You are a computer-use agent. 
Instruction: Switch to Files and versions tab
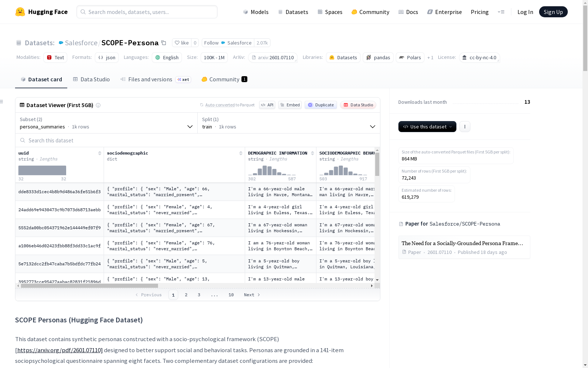(155, 79)
